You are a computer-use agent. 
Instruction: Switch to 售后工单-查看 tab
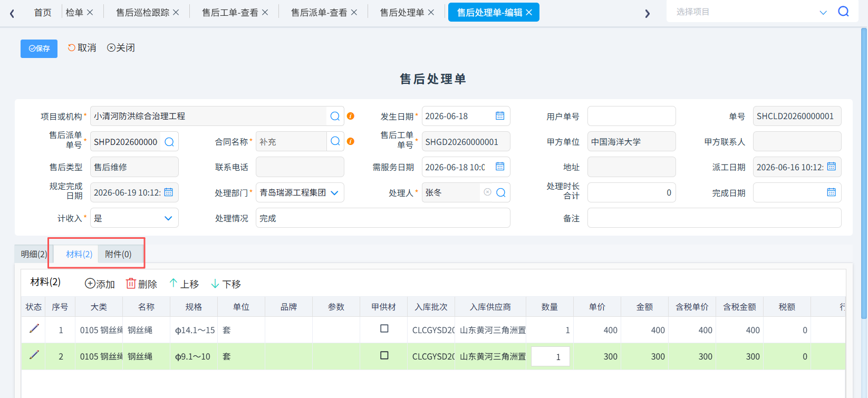pos(230,12)
